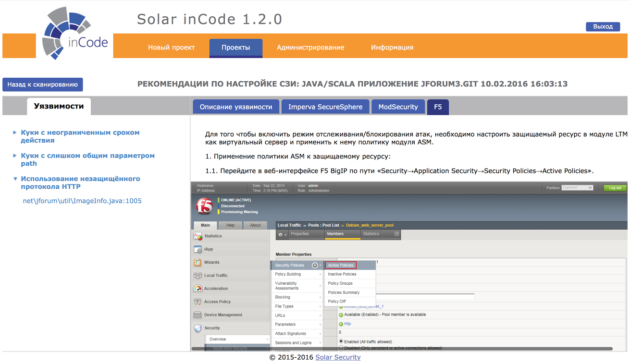630x364 pixels.
Task: Expand 'Куки с неограниченным сроком действия' vulnerability
Action: (x=15, y=133)
